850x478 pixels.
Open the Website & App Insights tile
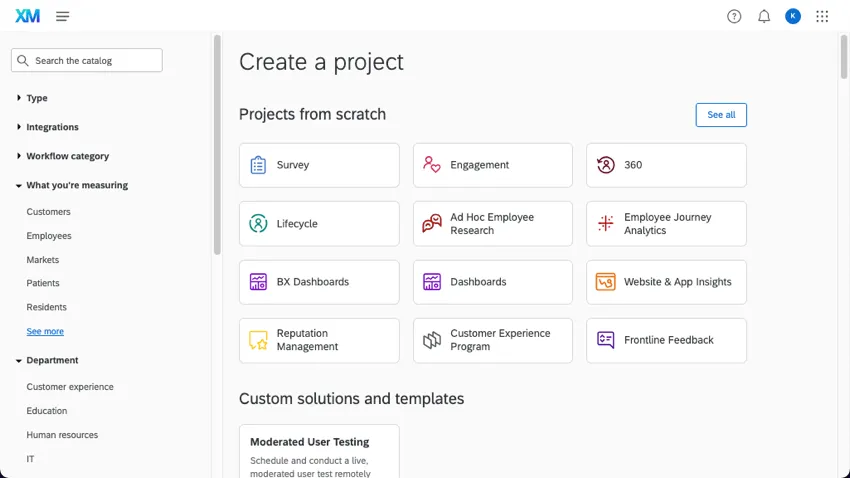coord(666,282)
